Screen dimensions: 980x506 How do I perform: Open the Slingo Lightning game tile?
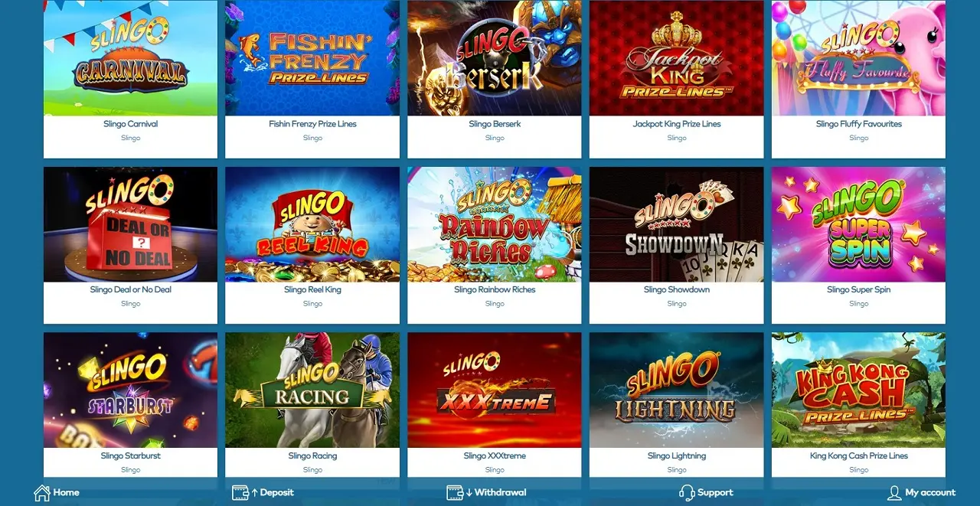676,390
